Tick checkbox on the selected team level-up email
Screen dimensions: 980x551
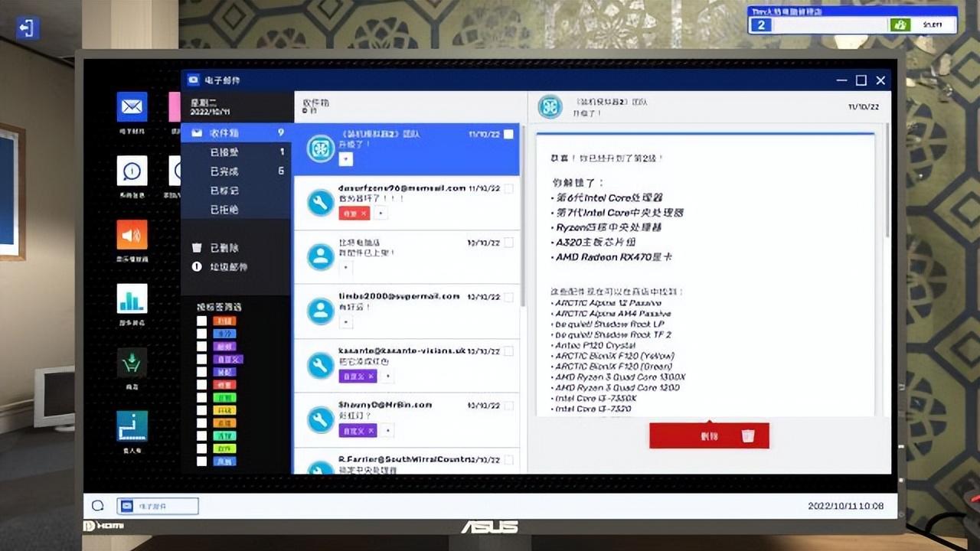[509, 135]
